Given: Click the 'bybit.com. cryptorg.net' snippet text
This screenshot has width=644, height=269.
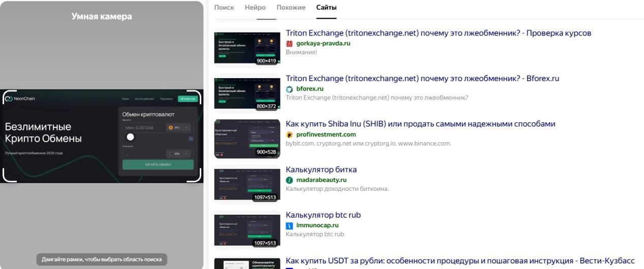Looking at the screenshot, I should (x=369, y=143).
